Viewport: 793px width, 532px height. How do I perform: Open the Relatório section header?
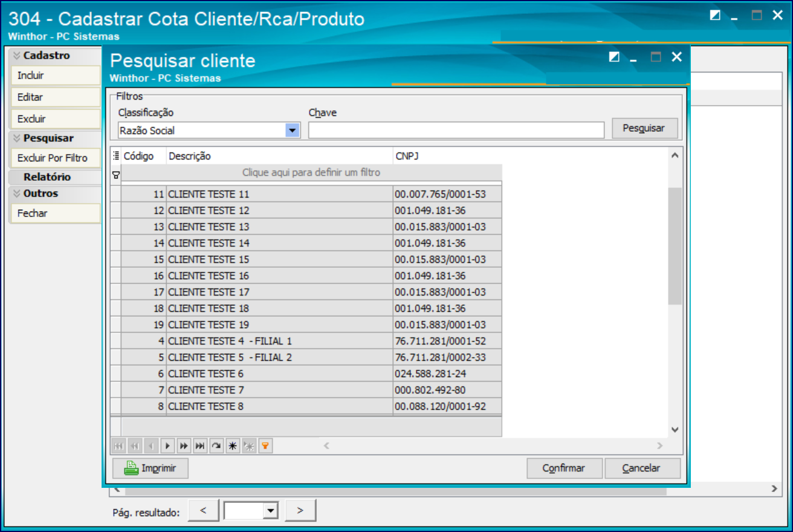pyautogui.click(x=55, y=177)
